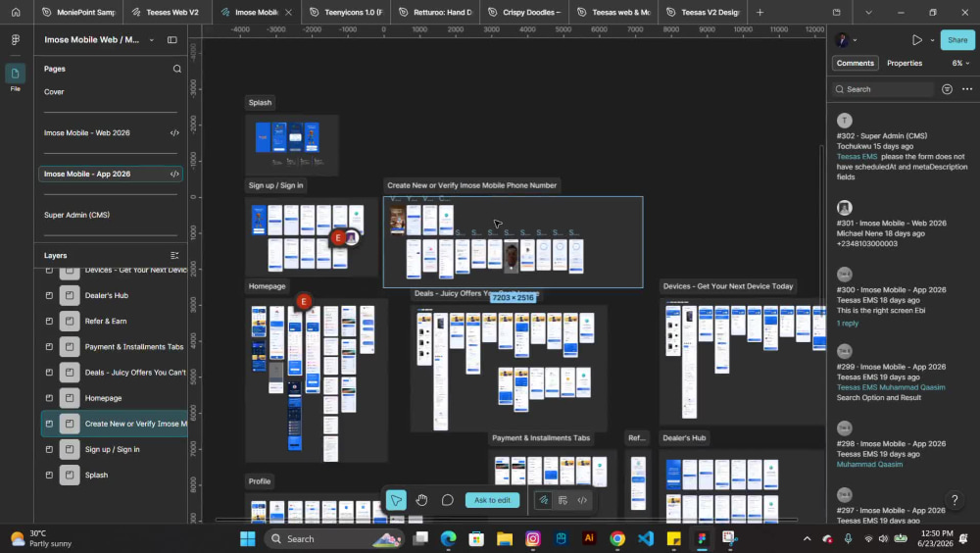Add a new tab with the plus icon

pos(759,12)
